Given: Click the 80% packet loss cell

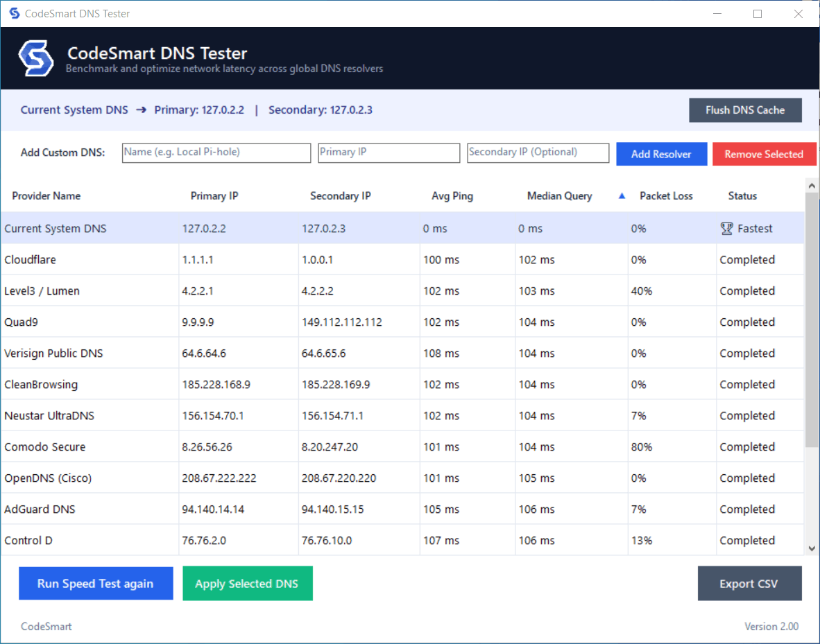Looking at the screenshot, I should tap(642, 447).
